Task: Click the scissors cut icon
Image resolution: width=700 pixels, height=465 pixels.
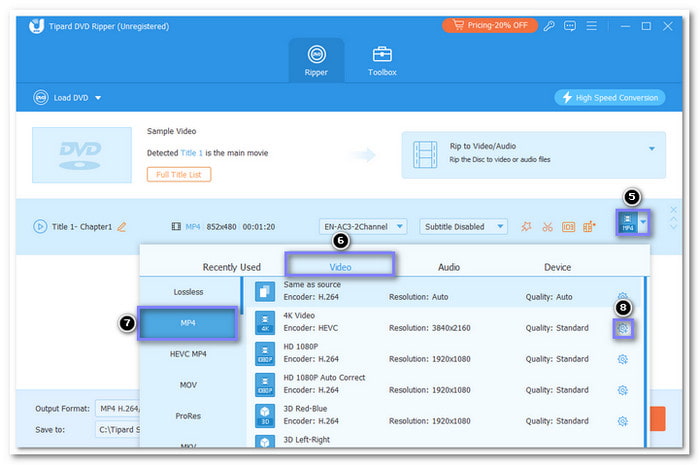Action: (x=547, y=227)
